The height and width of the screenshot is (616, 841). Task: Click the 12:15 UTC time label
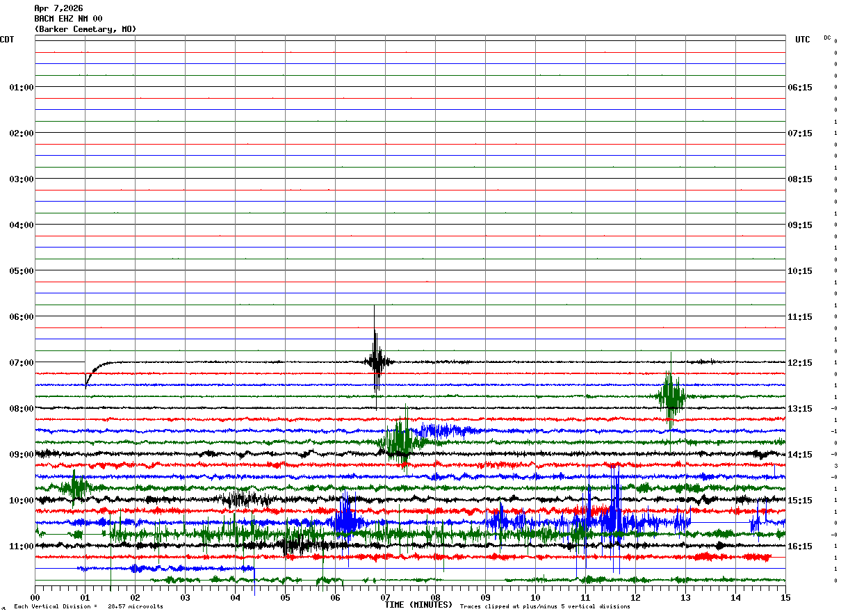point(800,363)
